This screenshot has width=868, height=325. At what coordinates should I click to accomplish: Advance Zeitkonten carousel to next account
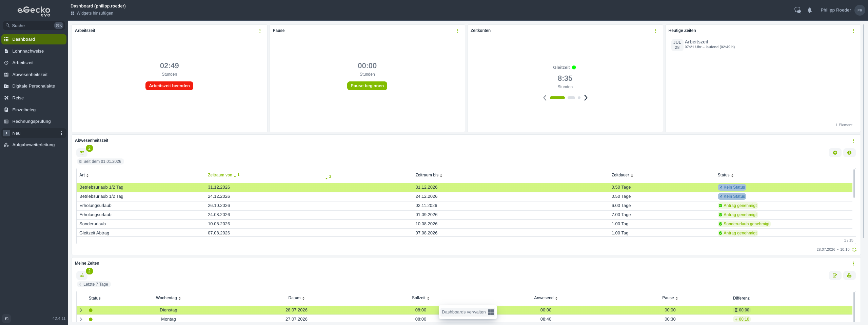tap(586, 98)
